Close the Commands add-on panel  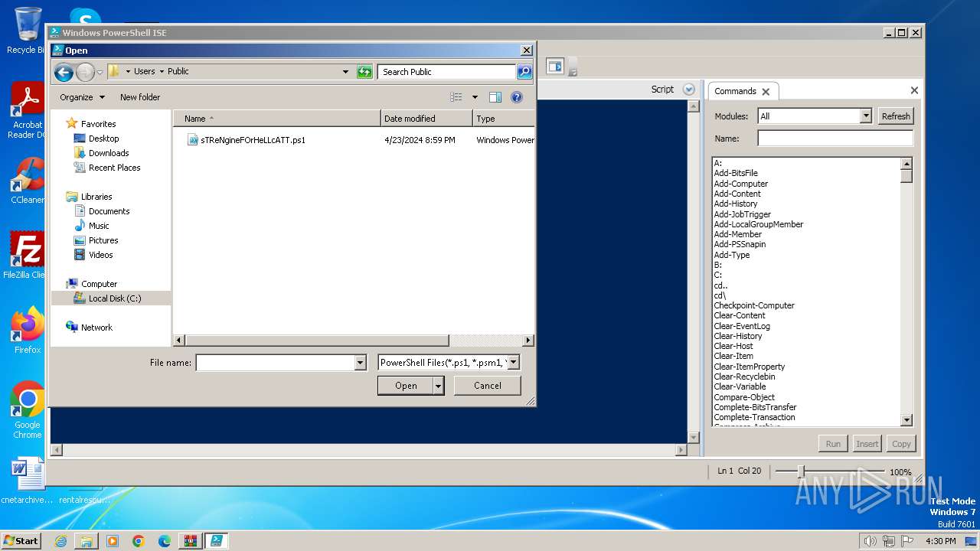[x=914, y=90]
